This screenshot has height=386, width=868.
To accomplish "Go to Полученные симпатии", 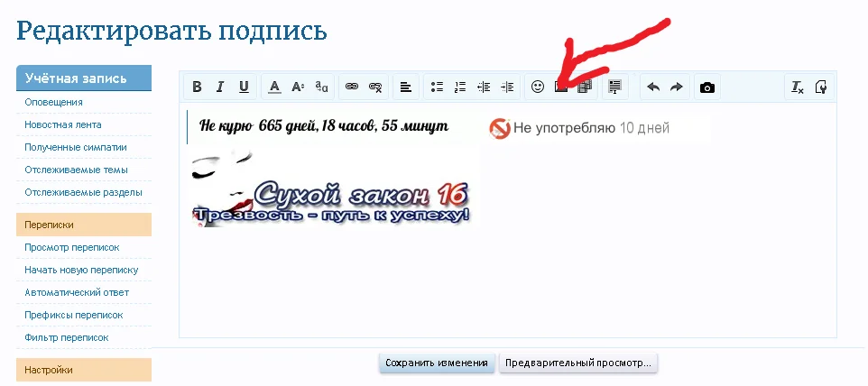I will pos(76,148).
